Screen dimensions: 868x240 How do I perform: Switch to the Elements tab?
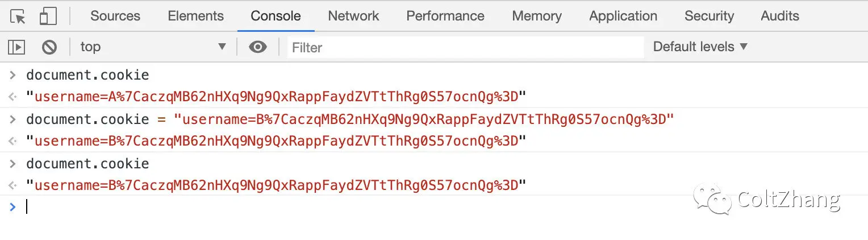[195, 16]
